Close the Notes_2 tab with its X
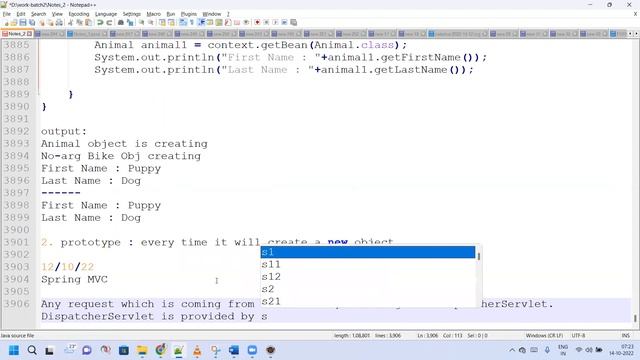The width and height of the screenshot is (640, 360). pyautogui.click(x=29, y=34)
